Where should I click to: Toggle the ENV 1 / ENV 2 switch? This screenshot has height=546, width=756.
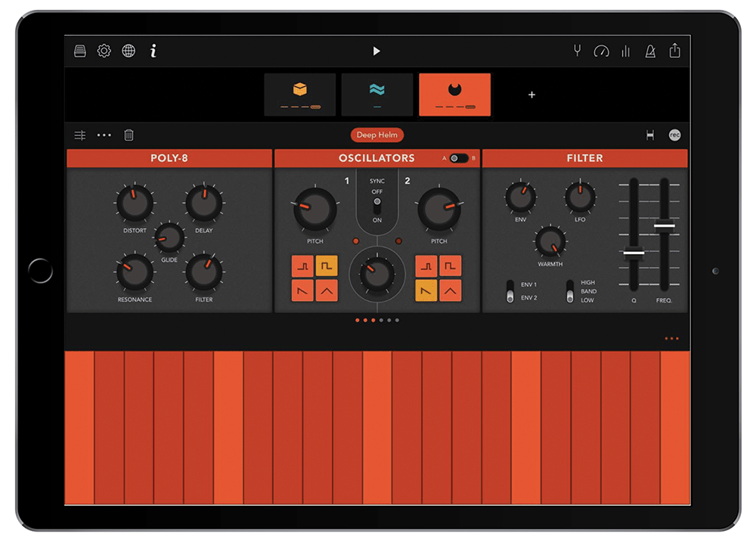[510, 291]
